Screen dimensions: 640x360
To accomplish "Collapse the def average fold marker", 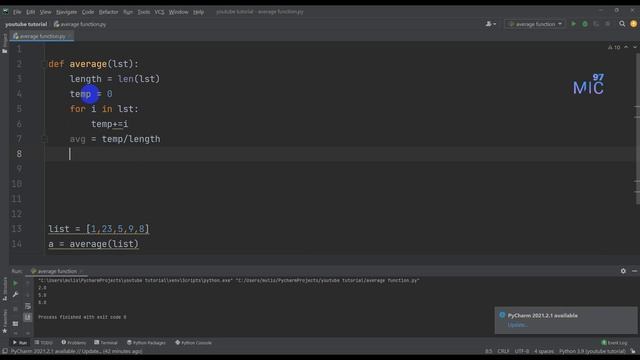I will [44, 64].
